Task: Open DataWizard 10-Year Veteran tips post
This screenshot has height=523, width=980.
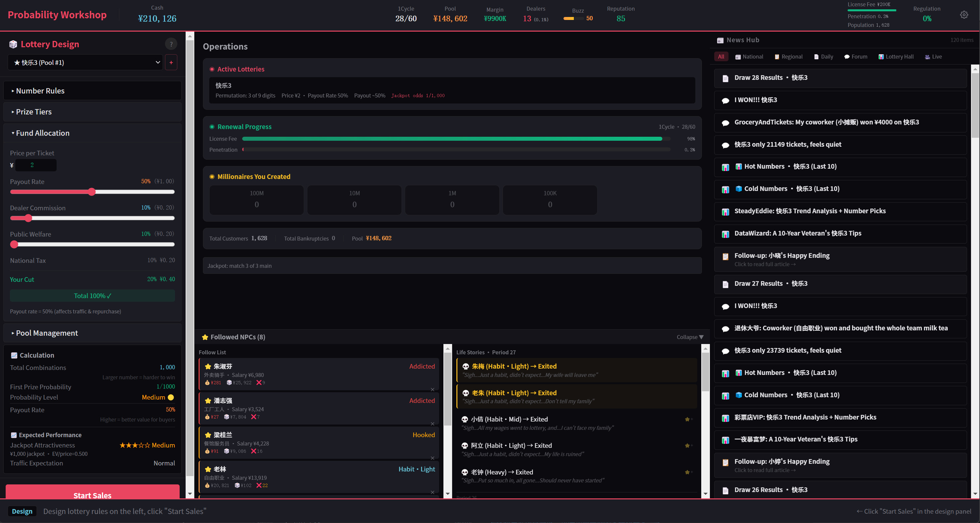Action: point(840,234)
